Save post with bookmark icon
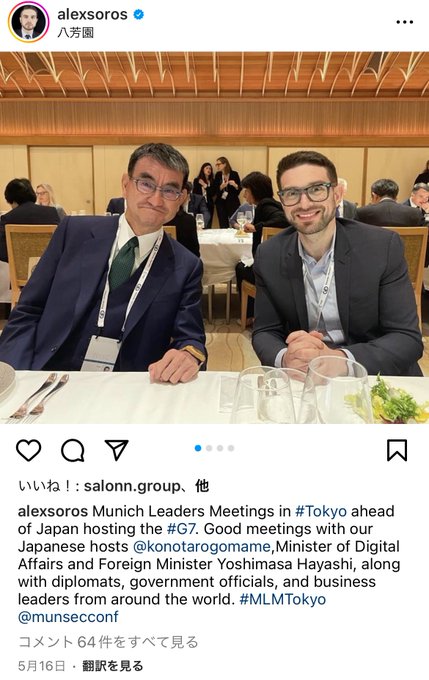 [397, 450]
